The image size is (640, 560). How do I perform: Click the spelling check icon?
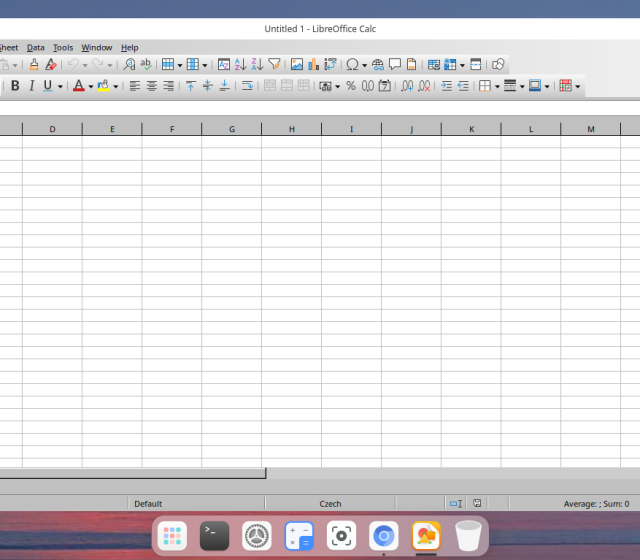tap(146, 64)
